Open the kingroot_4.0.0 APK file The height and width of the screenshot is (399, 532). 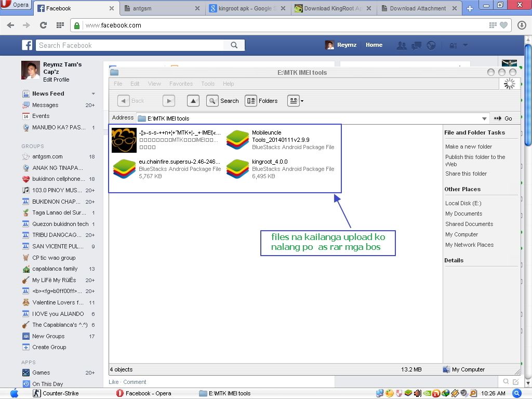pos(238,169)
